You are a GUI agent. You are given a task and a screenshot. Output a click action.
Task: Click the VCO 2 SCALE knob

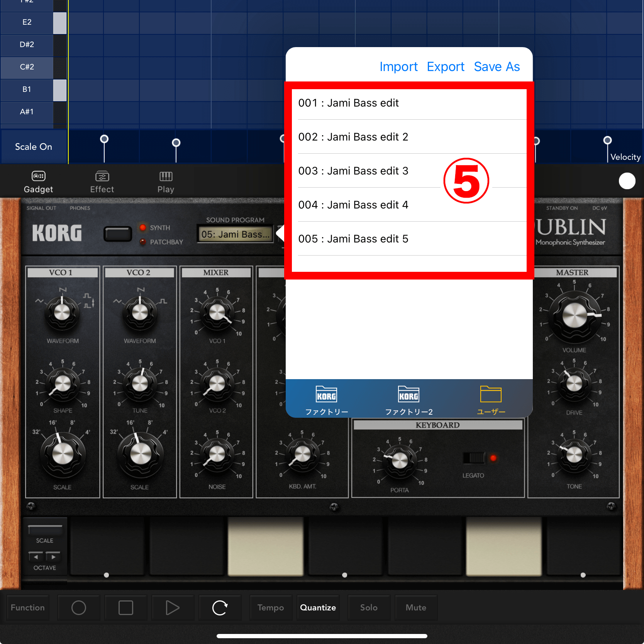[x=141, y=454]
